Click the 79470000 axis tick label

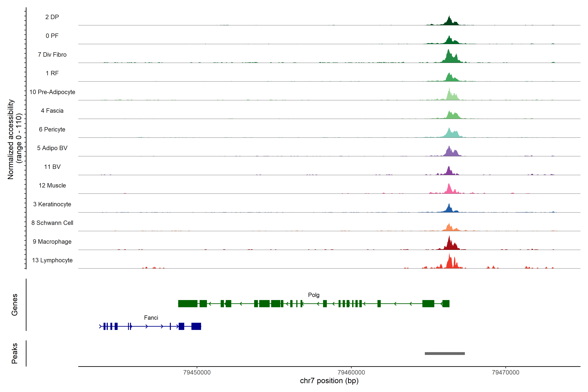click(505, 373)
